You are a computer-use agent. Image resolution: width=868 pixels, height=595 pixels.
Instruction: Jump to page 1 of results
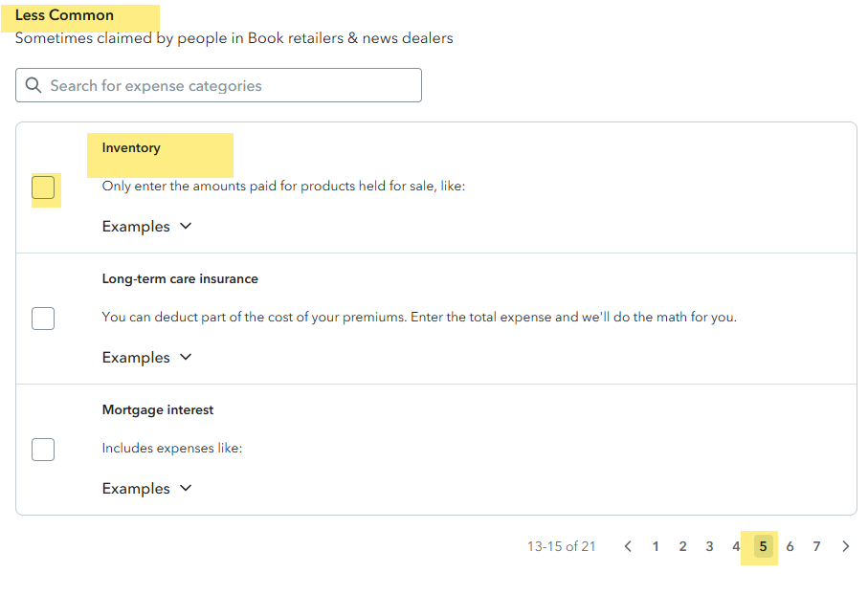click(656, 547)
